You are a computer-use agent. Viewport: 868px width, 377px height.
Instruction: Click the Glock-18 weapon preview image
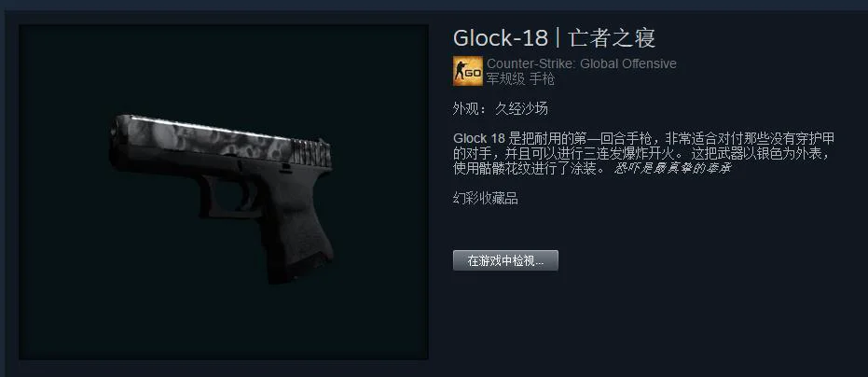point(224,192)
